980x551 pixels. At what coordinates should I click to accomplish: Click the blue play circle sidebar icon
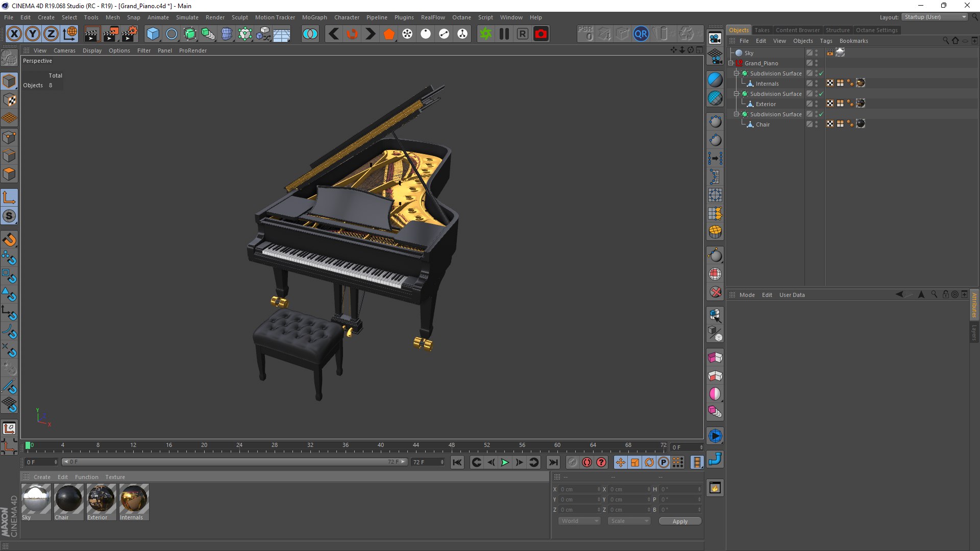(715, 436)
